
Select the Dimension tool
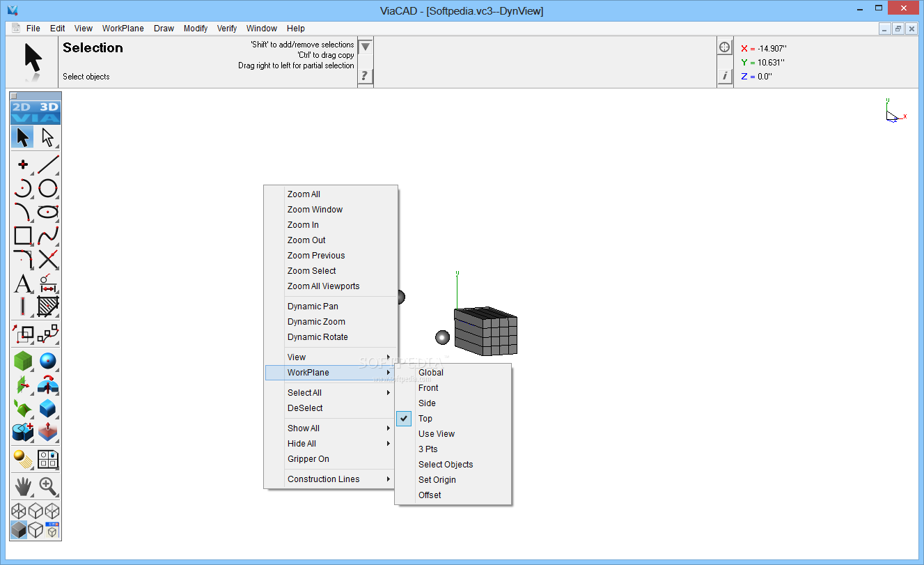click(47, 284)
